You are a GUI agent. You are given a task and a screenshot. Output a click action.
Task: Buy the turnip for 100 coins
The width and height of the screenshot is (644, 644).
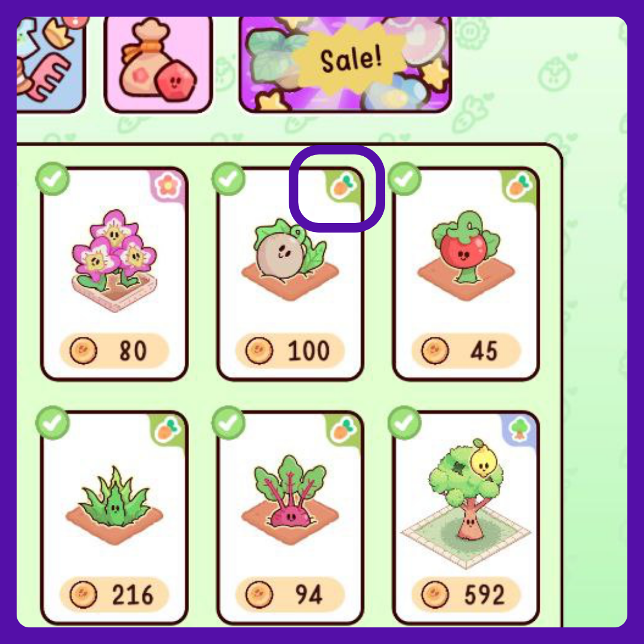(290, 351)
